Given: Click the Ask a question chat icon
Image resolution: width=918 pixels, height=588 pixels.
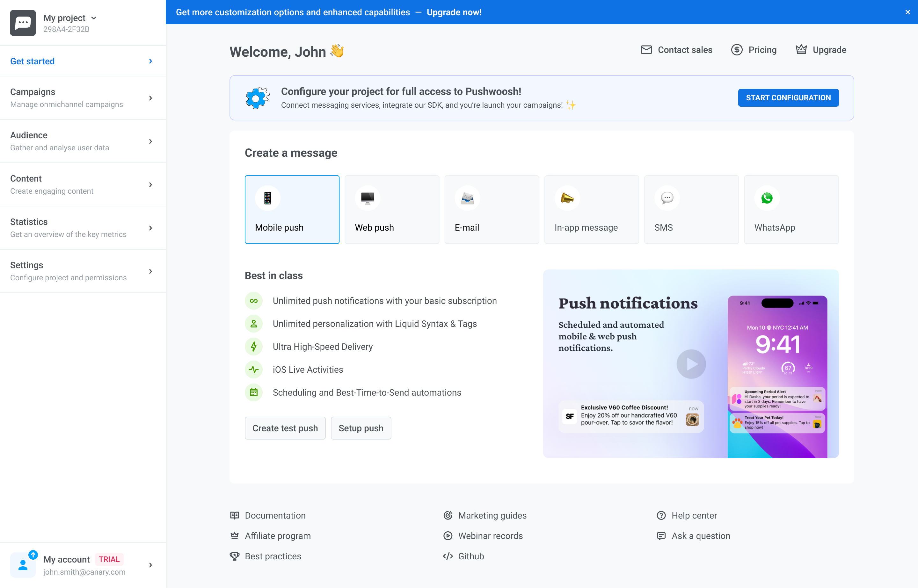Looking at the screenshot, I should (x=661, y=536).
